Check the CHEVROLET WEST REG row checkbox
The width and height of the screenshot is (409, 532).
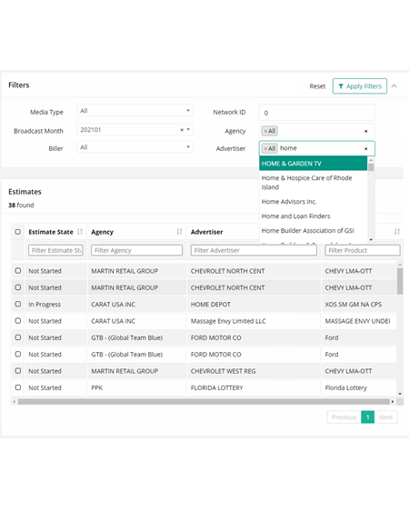click(18, 371)
